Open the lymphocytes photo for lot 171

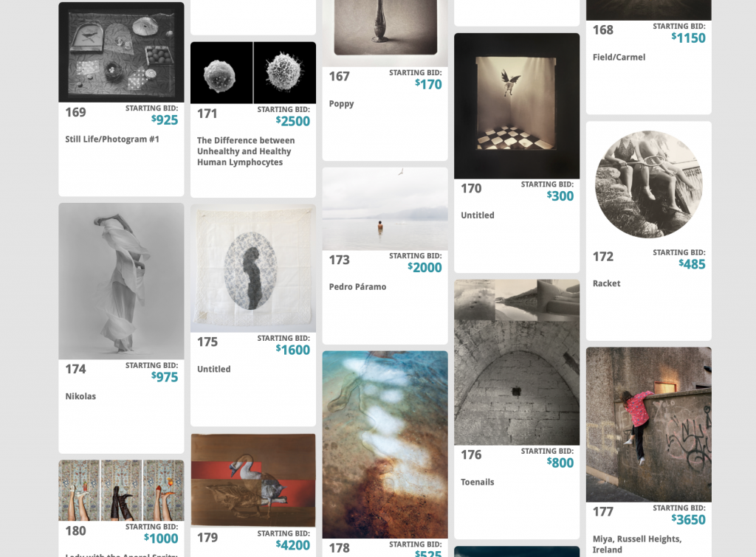pyautogui.click(x=253, y=73)
